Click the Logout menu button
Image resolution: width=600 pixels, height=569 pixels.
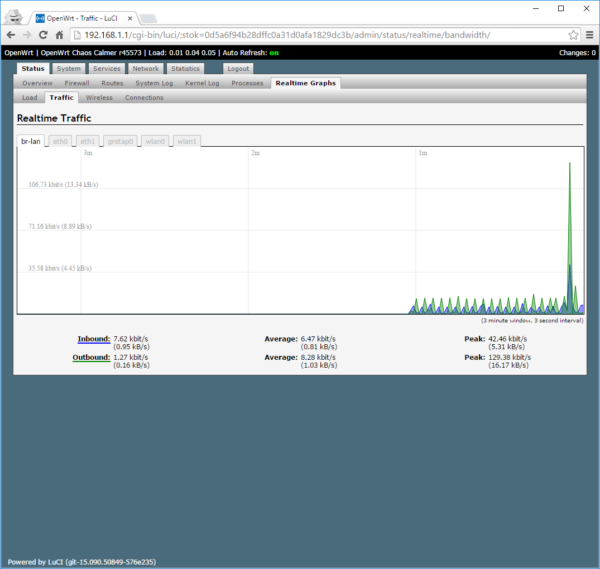[x=238, y=69]
